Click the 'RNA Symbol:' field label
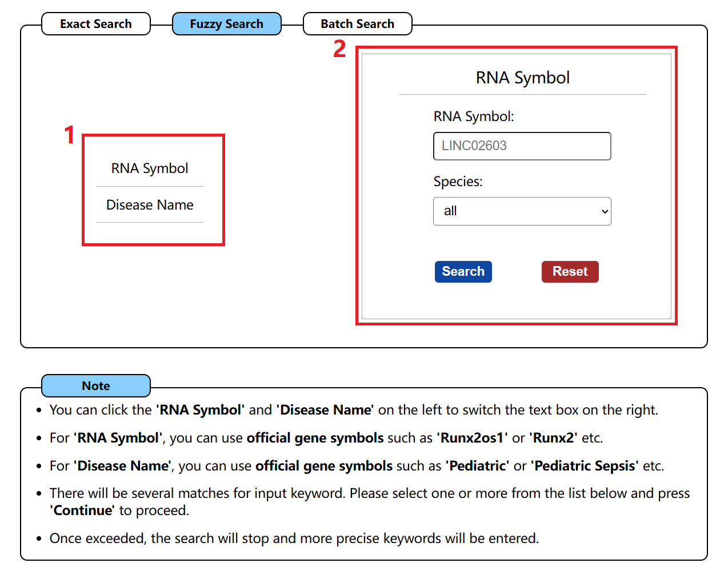Image resolution: width=728 pixels, height=579 pixels. click(474, 116)
